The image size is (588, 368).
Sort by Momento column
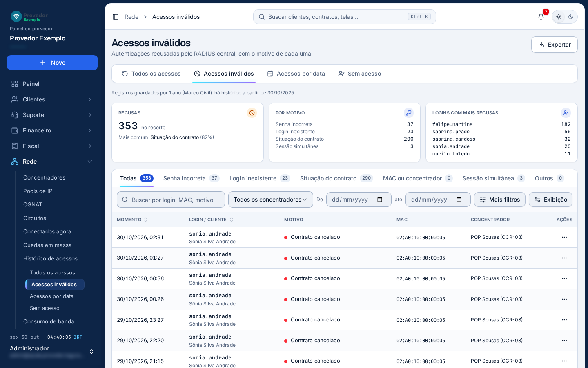click(x=132, y=220)
